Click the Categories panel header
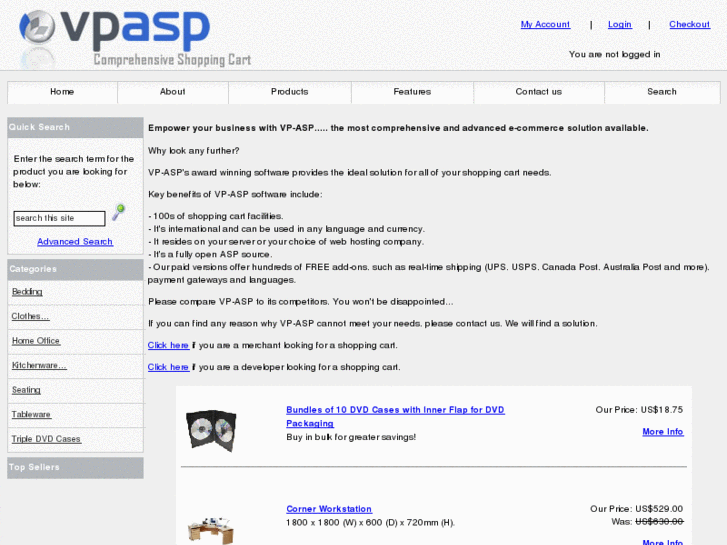 pos(75,269)
